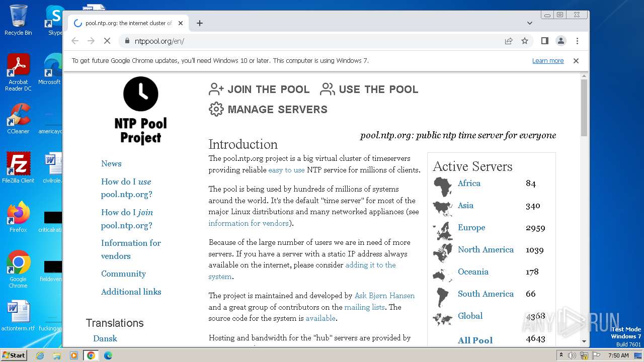The width and height of the screenshot is (644, 362).
Task: Go back to previous page
Action: pos(75,41)
